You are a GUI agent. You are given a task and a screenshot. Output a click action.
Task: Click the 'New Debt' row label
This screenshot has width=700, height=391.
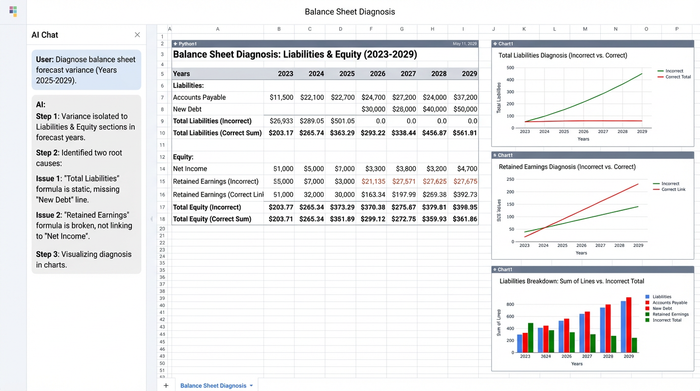pos(187,109)
